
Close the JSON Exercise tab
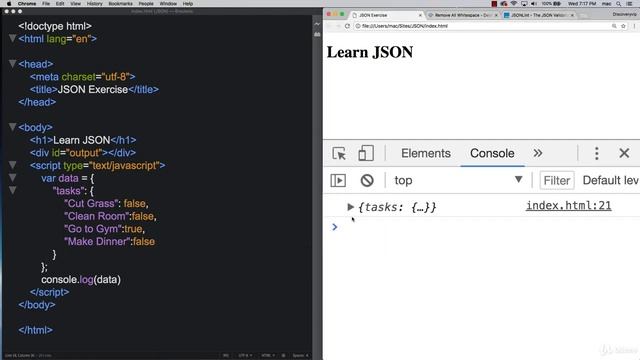pyautogui.click(x=420, y=15)
